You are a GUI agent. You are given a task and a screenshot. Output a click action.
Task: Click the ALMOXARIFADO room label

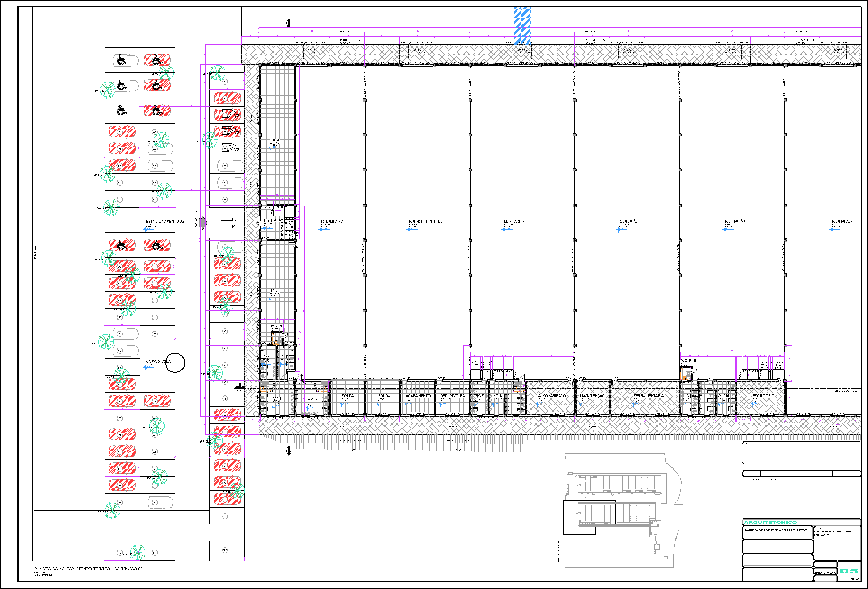[552, 396]
